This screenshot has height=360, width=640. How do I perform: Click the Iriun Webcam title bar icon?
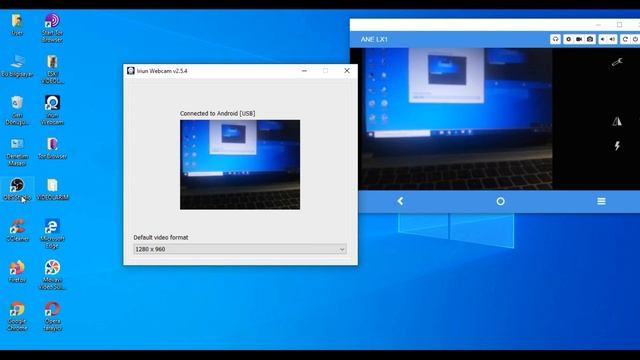tap(131, 71)
